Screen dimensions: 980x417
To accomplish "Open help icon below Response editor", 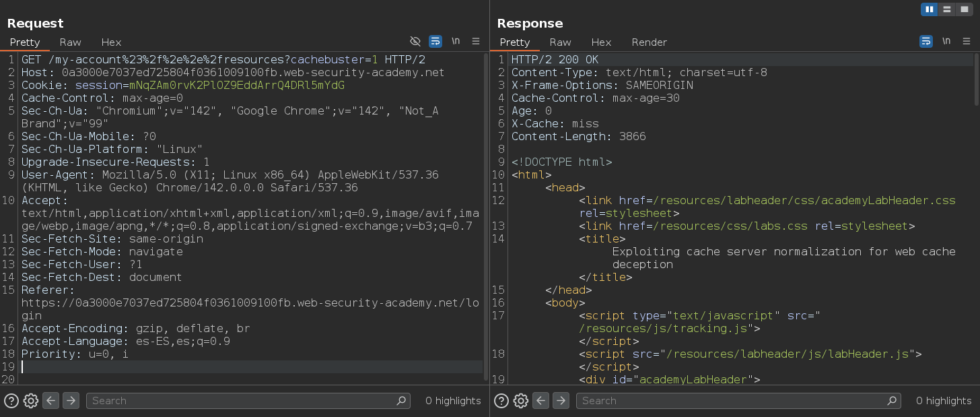I will tap(501, 401).
